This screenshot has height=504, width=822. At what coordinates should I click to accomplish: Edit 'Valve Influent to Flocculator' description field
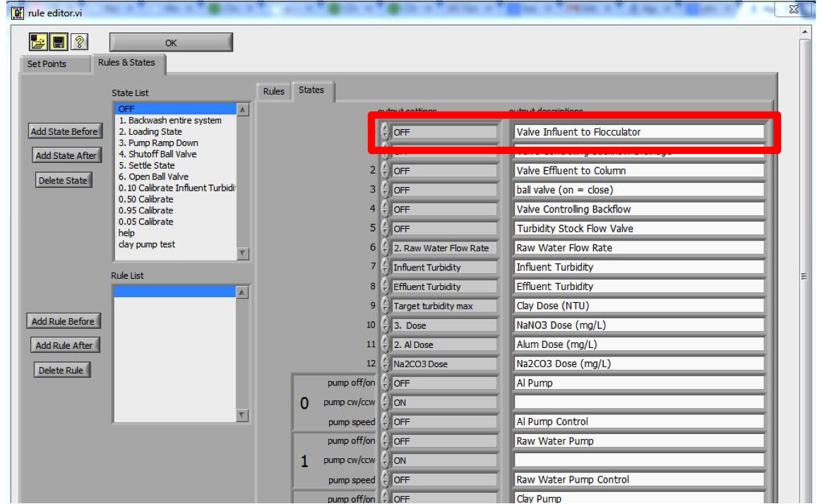639,132
